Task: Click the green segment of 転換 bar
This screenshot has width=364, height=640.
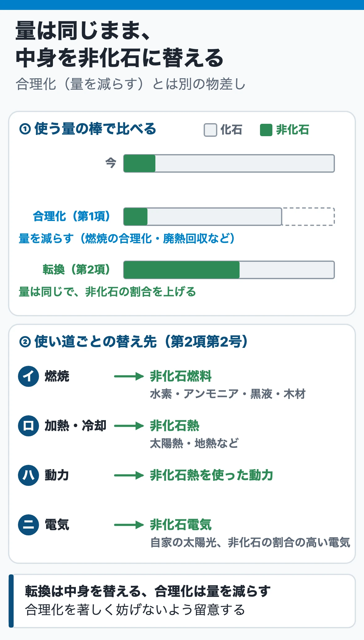Action: coord(182,270)
